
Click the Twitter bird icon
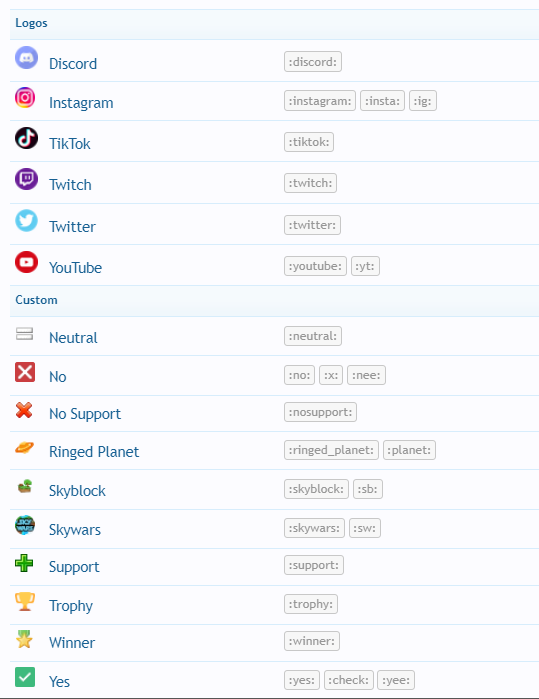tap(26, 220)
